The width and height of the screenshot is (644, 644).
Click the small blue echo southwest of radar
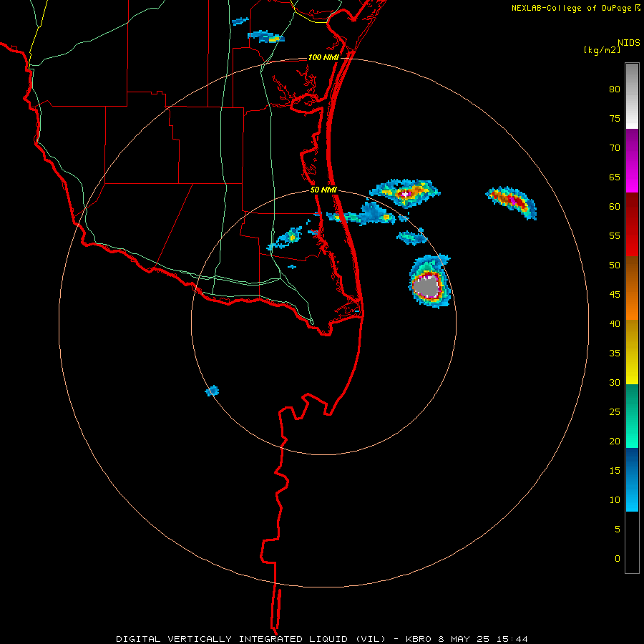pos(212,391)
